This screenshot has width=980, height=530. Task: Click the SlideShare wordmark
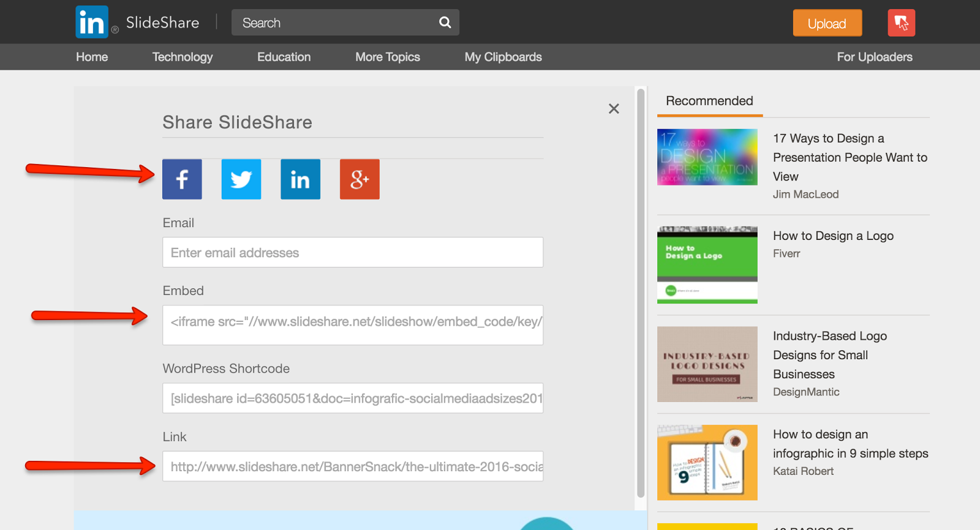[163, 23]
